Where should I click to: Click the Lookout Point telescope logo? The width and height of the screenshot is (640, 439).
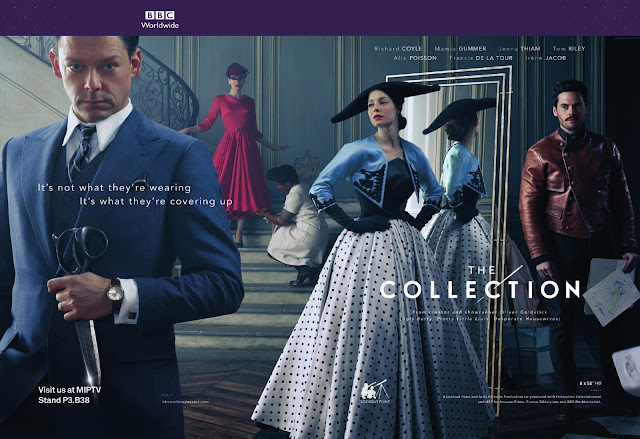pos(375,391)
